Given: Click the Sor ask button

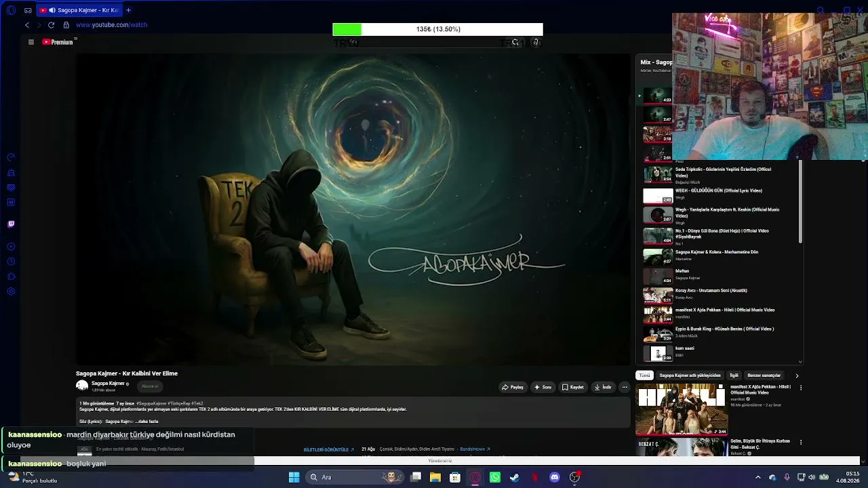Looking at the screenshot, I should coord(542,387).
